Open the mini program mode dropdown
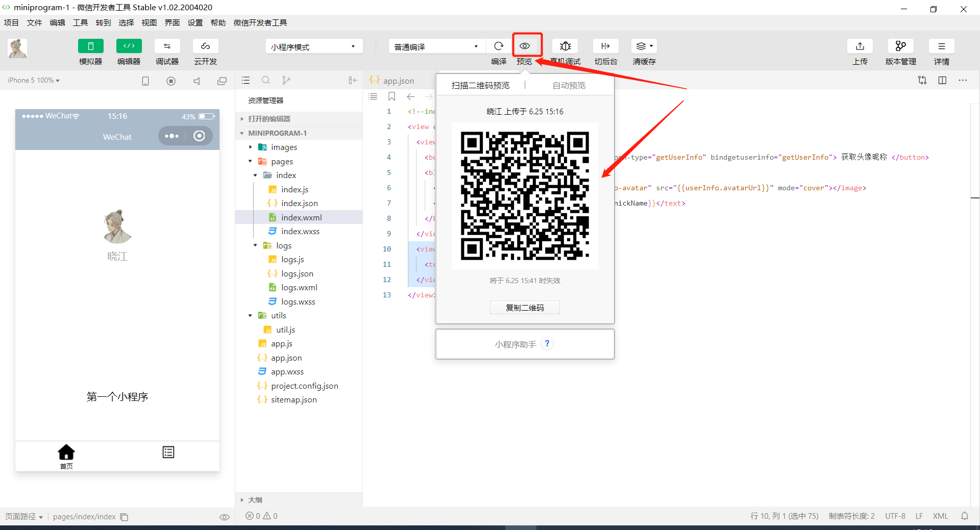980x530 pixels. coord(314,46)
